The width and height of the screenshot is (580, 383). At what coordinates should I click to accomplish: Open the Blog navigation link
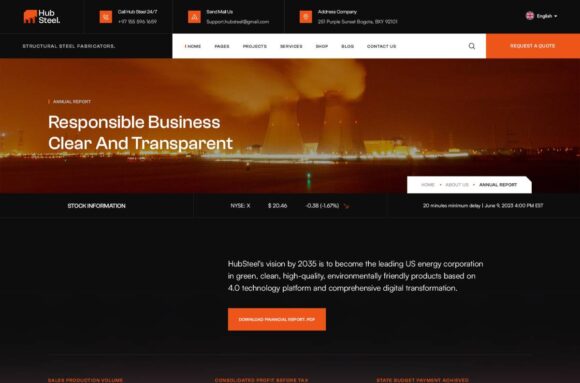347,46
